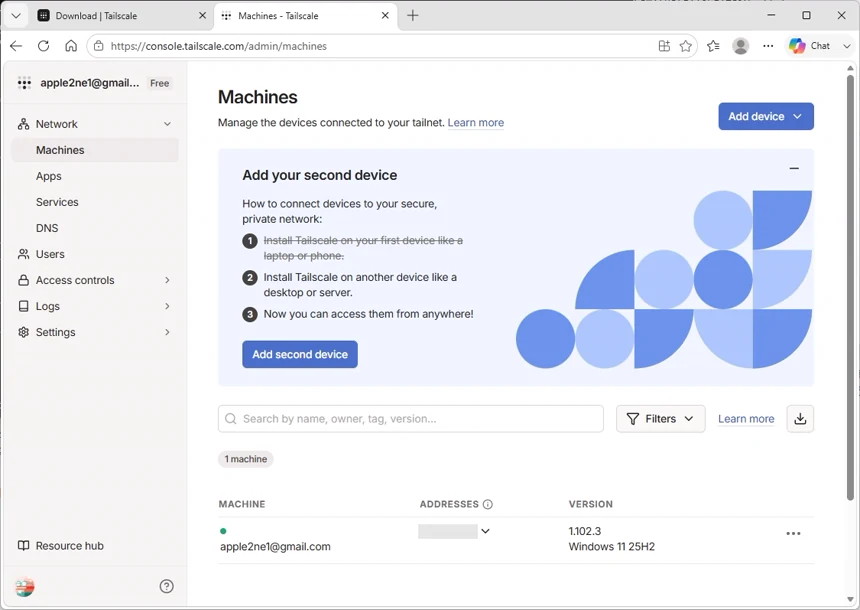Viewport: 860px width, 610px height.
Task: Click the page vertical scrollbar
Action: click(850, 287)
